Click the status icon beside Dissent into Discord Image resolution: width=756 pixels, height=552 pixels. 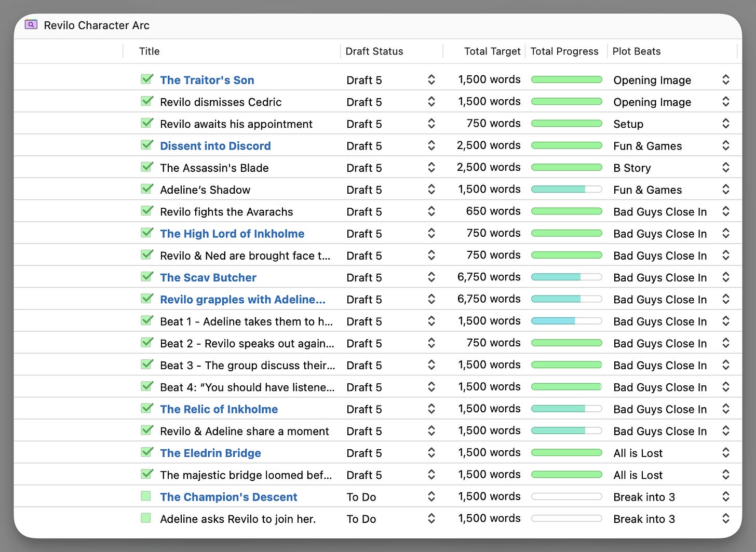click(x=147, y=145)
